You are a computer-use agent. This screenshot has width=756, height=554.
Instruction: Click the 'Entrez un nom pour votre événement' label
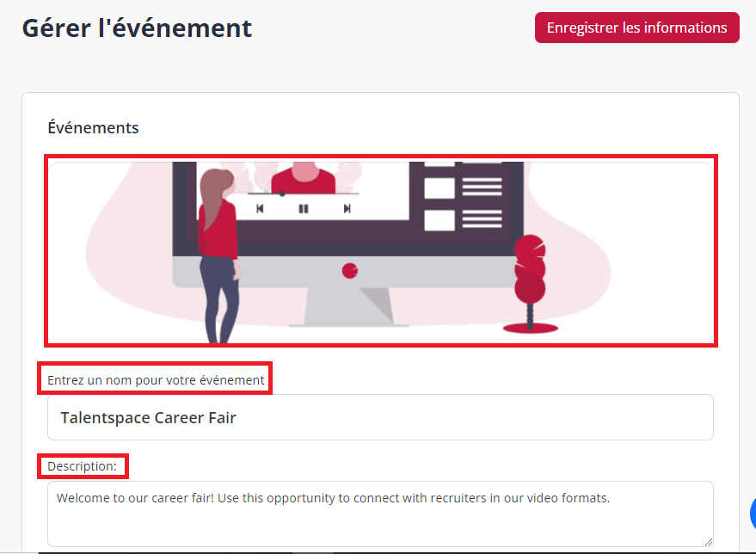(156, 380)
